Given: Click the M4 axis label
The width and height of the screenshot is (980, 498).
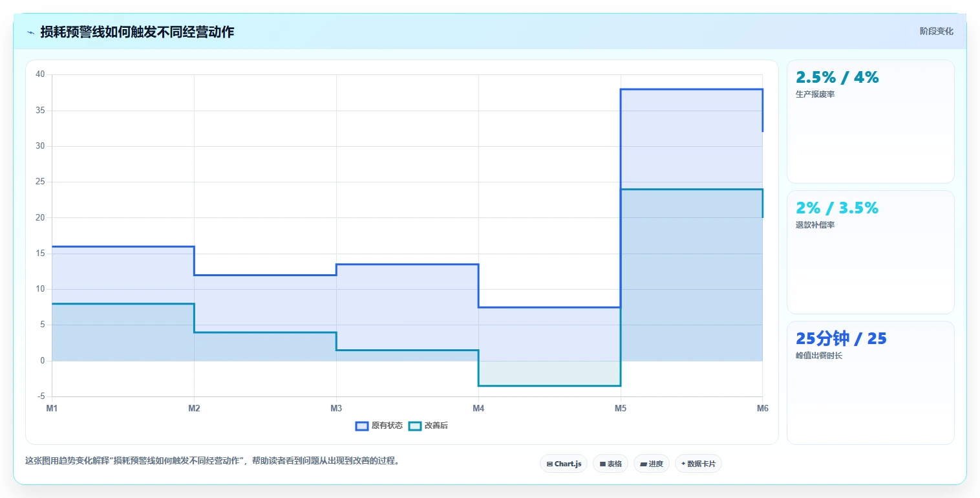Looking at the screenshot, I should point(478,408).
